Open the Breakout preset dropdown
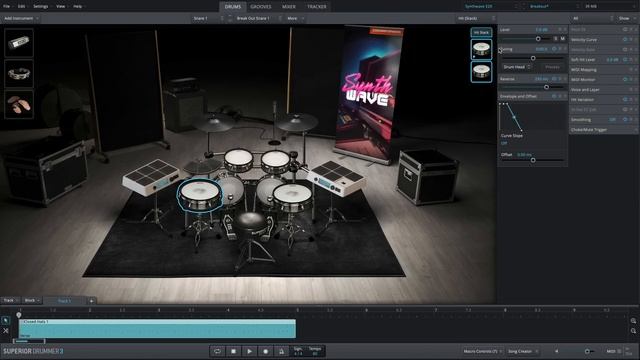Image resolution: width=640 pixels, height=360 pixels. point(554,7)
